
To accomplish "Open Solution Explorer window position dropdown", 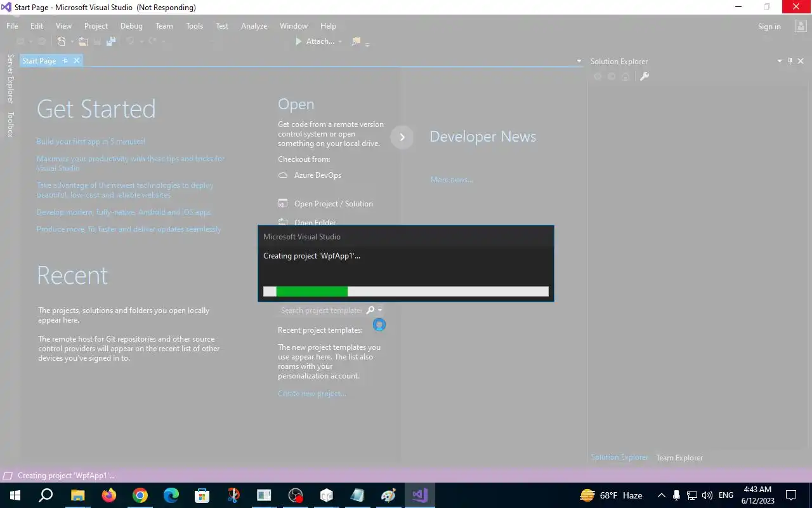I will (x=780, y=61).
